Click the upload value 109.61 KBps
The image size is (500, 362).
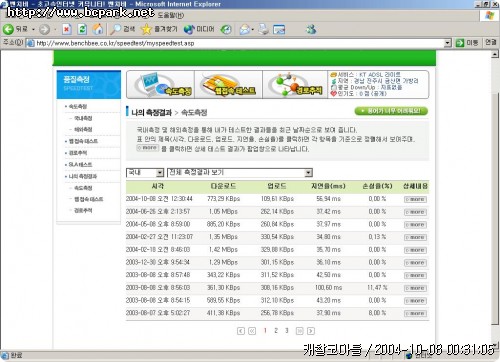277,199
